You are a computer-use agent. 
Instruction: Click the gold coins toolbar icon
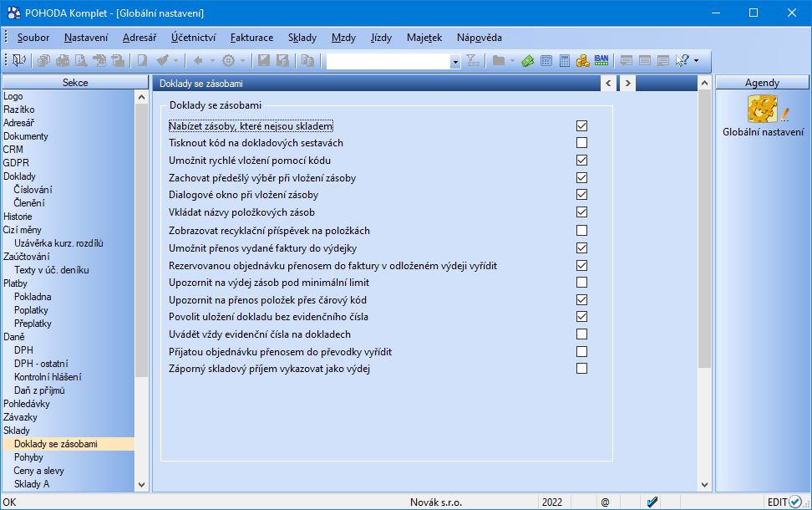pos(583,61)
